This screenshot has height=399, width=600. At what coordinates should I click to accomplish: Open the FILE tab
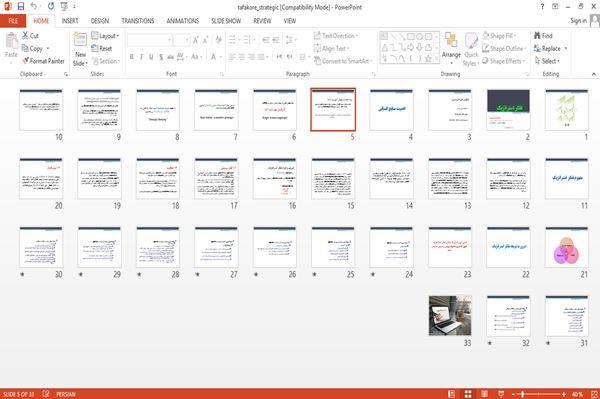tap(13, 21)
